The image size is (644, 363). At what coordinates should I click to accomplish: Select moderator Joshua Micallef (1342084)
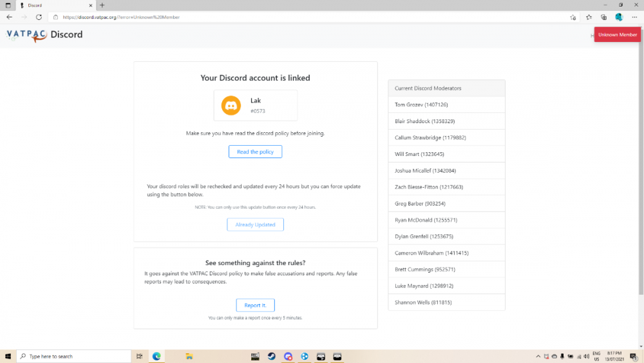point(446,171)
